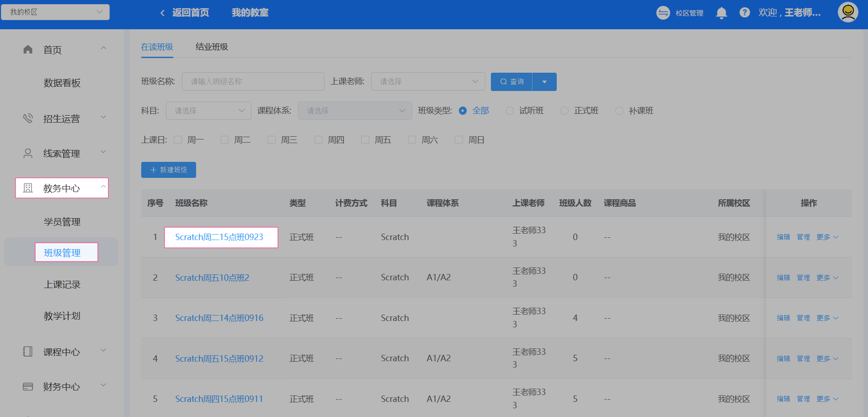Expand 更多 menu for Scratch周五10点班2

click(x=827, y=278)
